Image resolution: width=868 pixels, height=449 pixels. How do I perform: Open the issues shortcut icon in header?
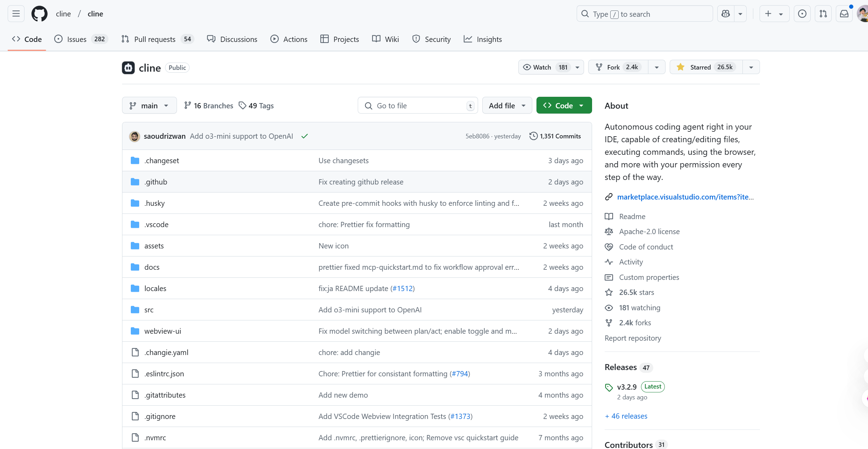pyautogui.click(x=802, y=14)
